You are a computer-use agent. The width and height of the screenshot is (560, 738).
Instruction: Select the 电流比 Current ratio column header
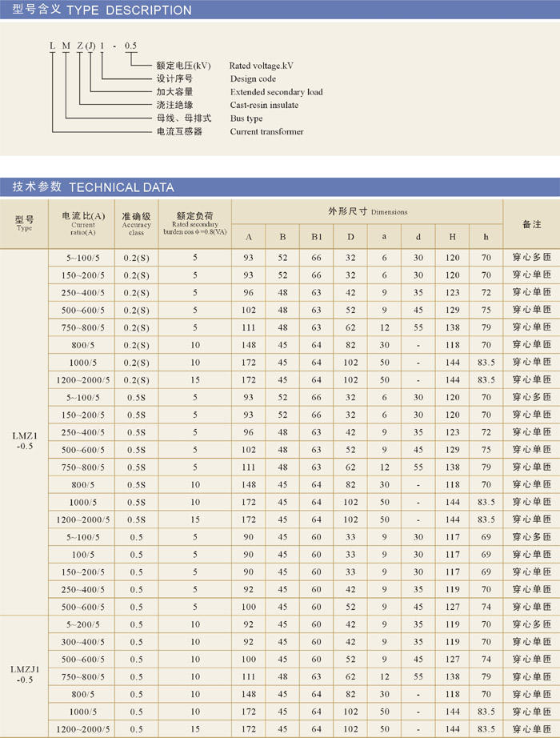(x=83, y=223)
